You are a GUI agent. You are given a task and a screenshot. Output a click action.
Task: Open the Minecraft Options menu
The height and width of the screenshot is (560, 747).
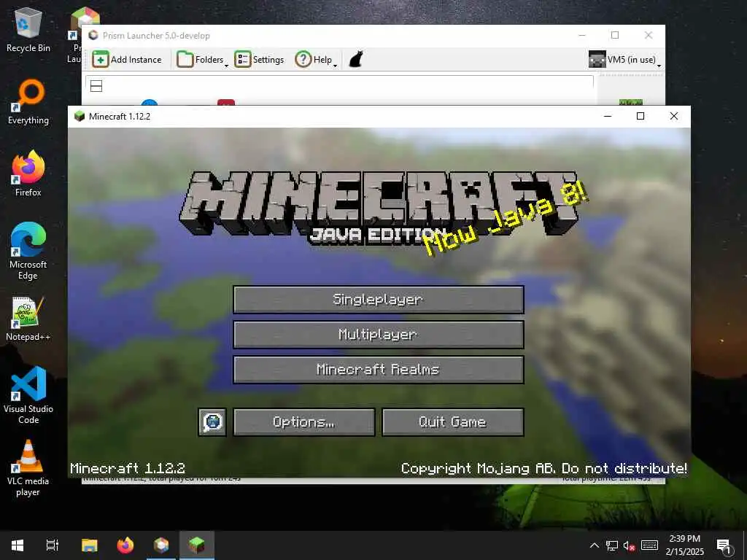point(304,422)
